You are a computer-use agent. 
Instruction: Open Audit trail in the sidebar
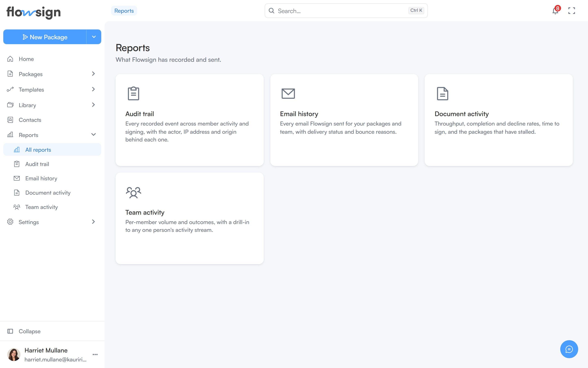[52, 164]
